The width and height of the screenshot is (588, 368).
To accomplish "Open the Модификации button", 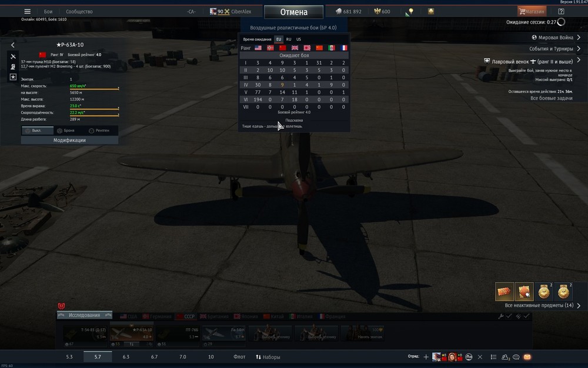I will pyautogui.click(x=69, y=140).
